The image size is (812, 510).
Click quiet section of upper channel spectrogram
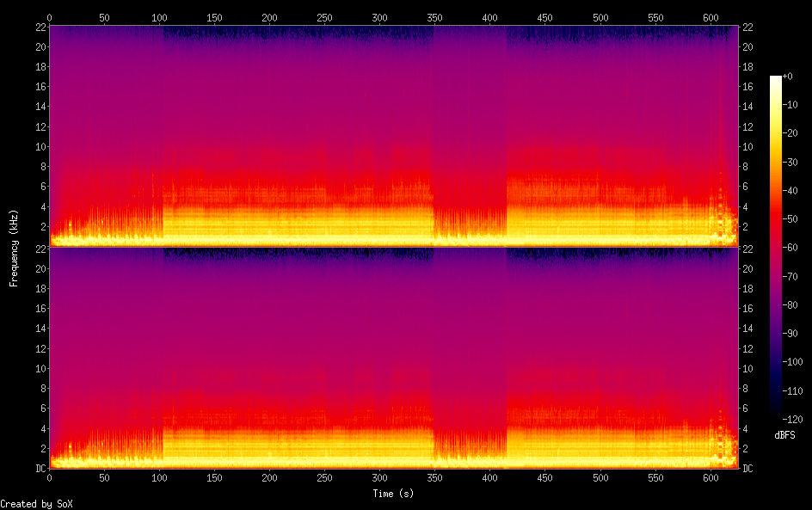tap(470, 129)
